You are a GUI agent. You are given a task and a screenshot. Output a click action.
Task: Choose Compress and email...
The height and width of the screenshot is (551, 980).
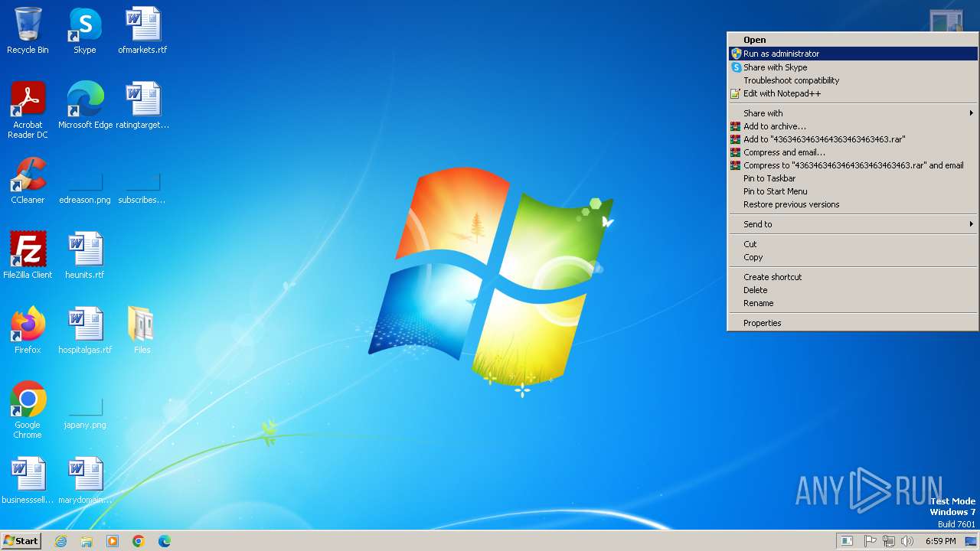(x=853, y=152)
